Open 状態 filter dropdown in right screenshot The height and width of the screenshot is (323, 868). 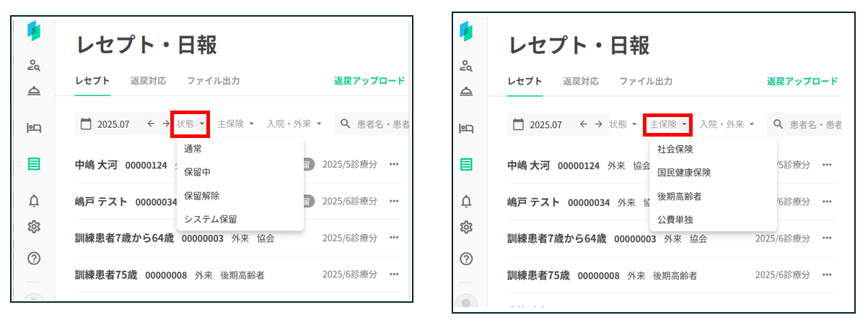pos(624,124)
